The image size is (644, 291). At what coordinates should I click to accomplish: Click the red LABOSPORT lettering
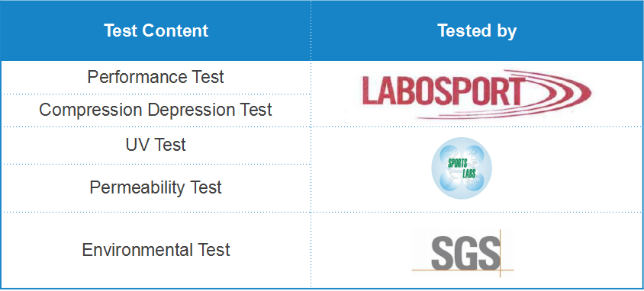tap(443, 91)
